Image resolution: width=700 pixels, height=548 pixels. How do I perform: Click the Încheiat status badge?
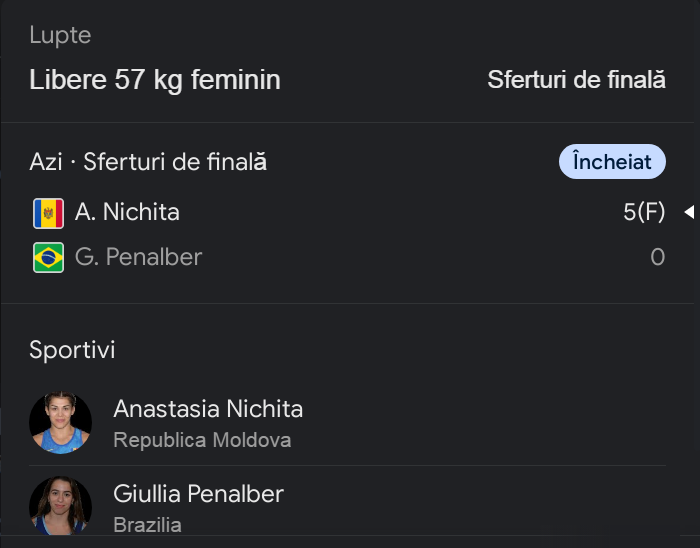click(x=612, y=162)
